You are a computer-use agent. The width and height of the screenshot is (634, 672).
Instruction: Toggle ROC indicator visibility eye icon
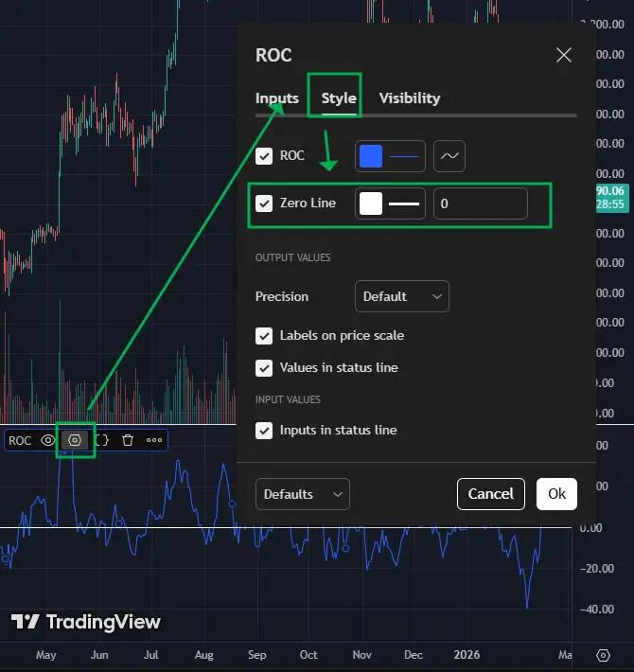click(47, 440)
